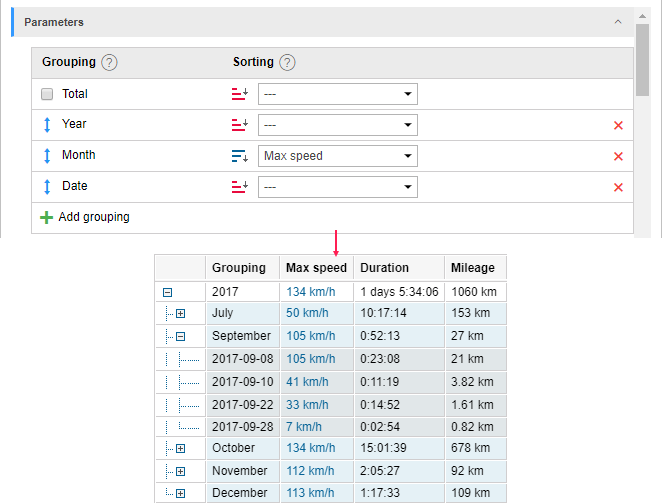
Task: Remove the Year grouping with red X
Action: point(618,125)
